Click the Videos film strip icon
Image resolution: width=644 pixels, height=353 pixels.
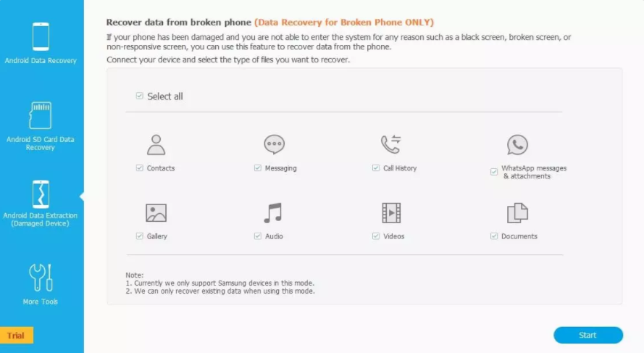[391, 213]
